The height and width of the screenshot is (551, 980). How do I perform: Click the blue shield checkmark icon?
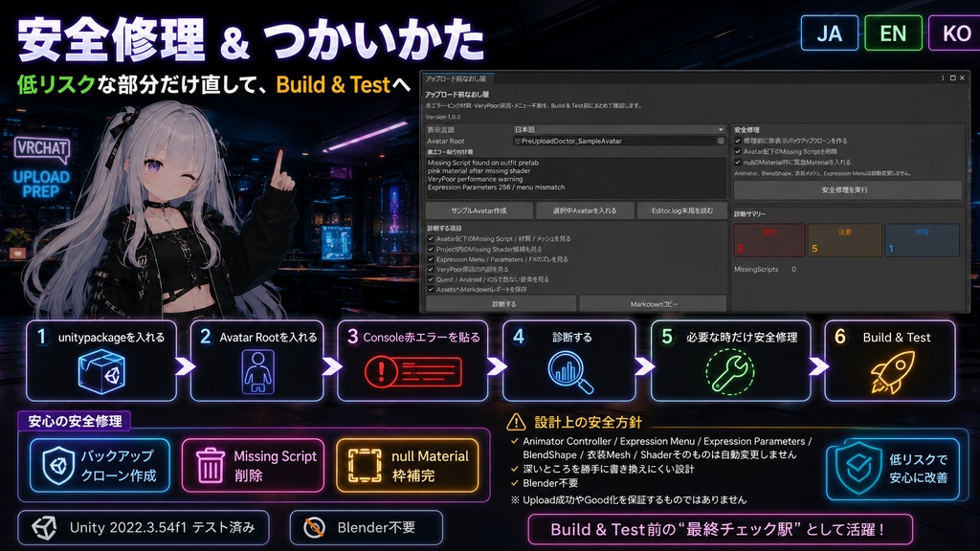click(858, 467)
